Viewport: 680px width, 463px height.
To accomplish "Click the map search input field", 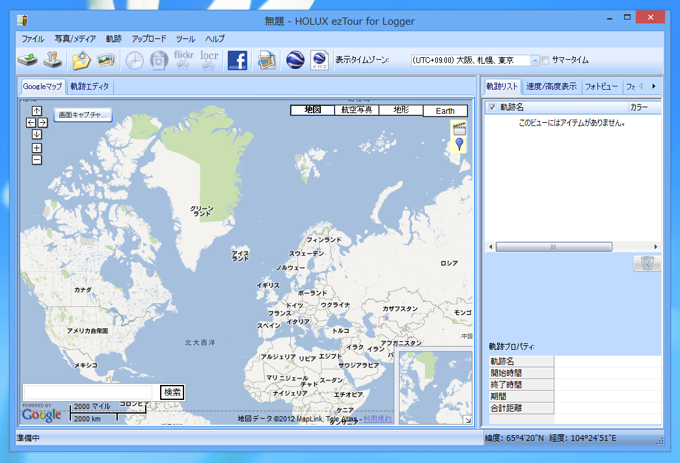I will (x=88, y=392).
